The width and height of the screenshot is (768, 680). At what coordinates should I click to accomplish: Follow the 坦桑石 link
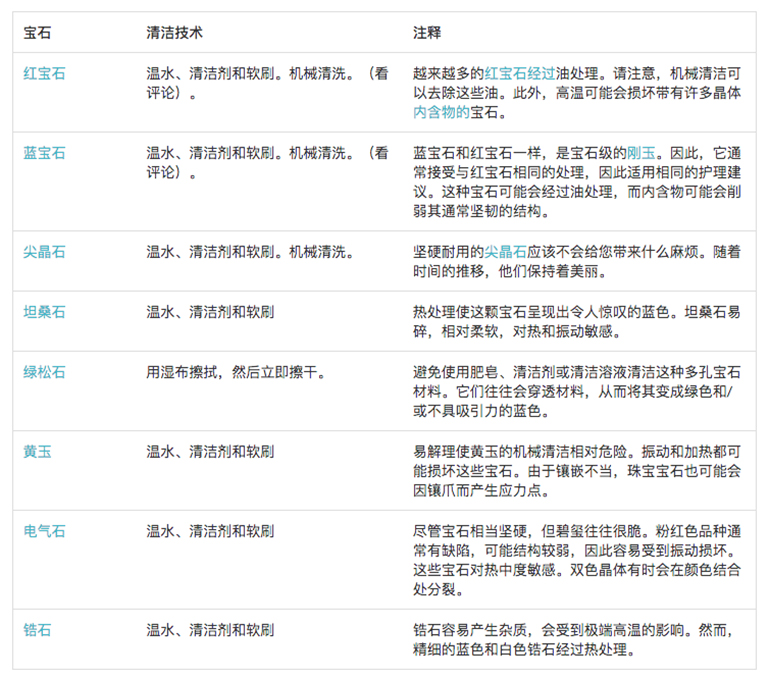tap(44, 312)
